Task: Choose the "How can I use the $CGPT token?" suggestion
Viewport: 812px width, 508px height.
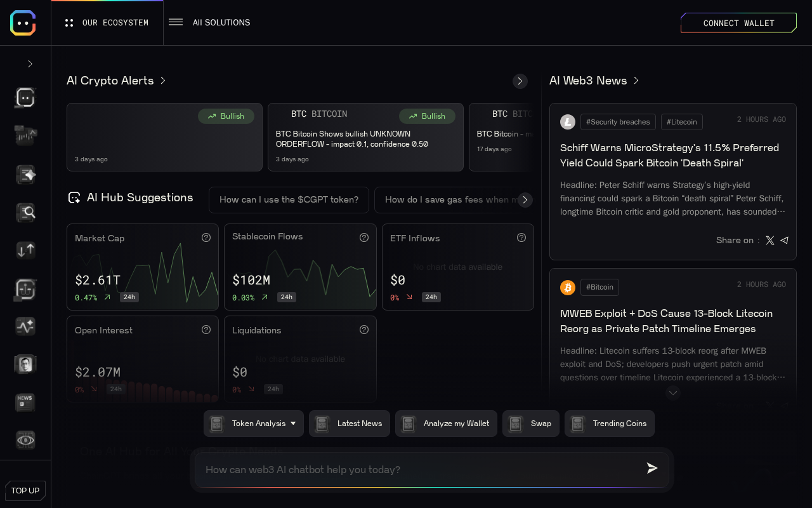Action: click(x=289, y=200)
